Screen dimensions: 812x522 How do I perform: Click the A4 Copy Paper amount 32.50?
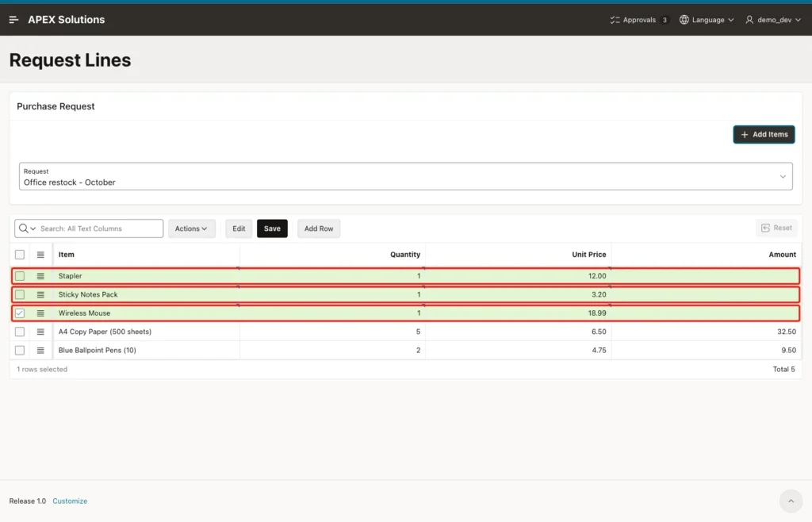787,332
